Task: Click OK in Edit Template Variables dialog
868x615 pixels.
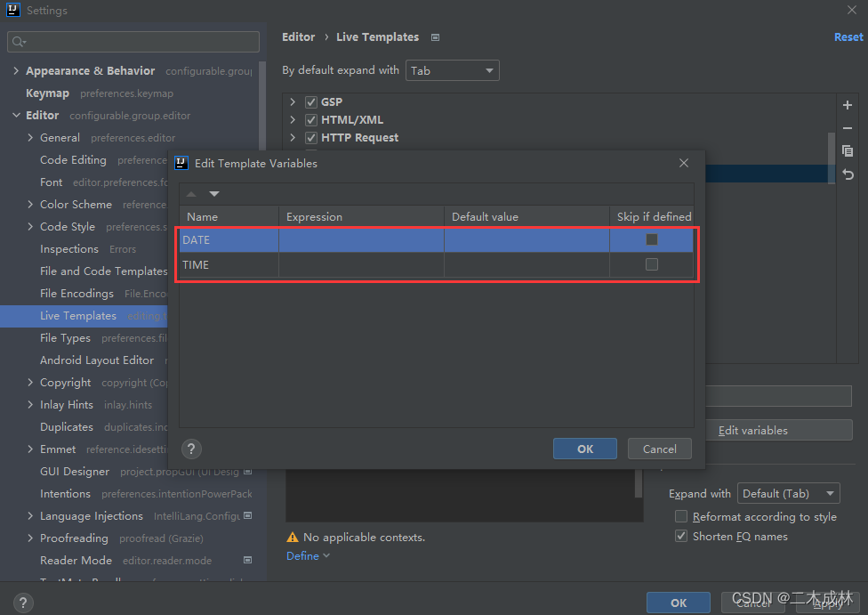Action: [x=584, y=449]
